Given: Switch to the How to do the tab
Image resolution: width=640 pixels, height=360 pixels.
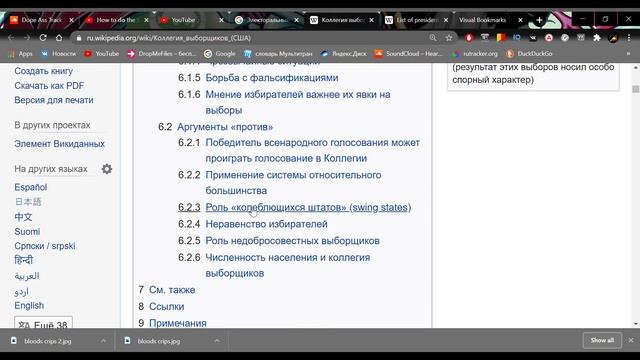Looking at the screenshot, I should 111,20.
